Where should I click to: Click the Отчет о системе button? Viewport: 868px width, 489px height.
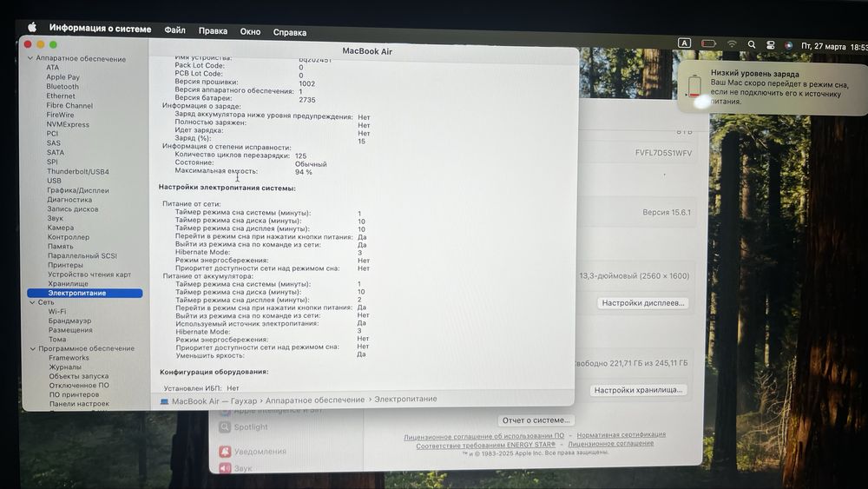coord(536,420)
